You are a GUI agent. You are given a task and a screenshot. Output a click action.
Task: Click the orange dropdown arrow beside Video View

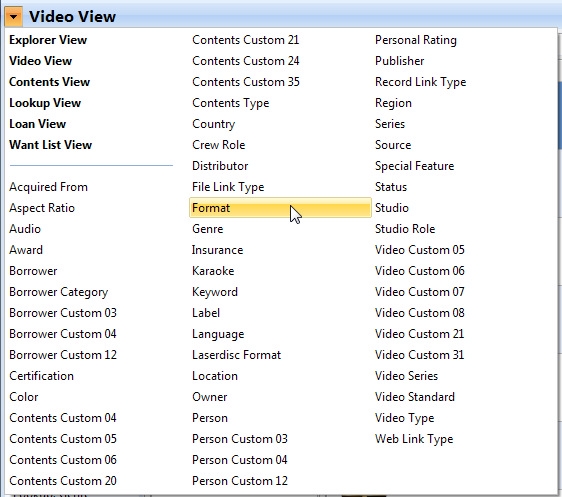[x=14, y=16]
